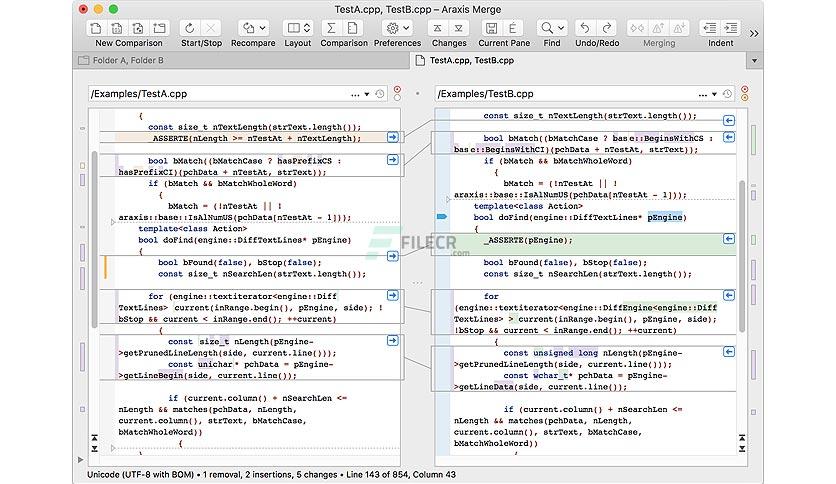Show the comparison summary sigma icon
This screenshot has width=836, height=484.
(x=332, y=28)
